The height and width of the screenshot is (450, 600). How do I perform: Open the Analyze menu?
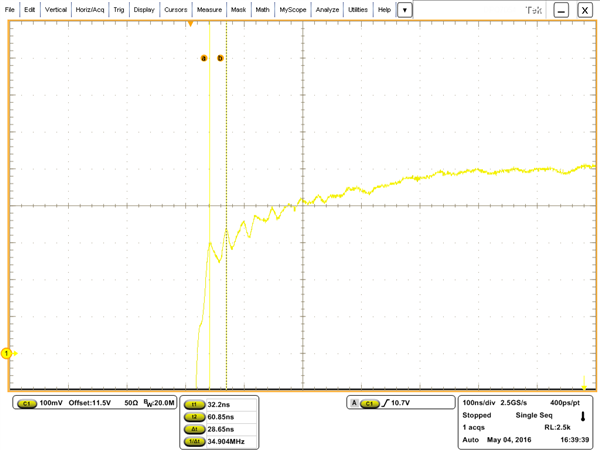coord(327,10)
